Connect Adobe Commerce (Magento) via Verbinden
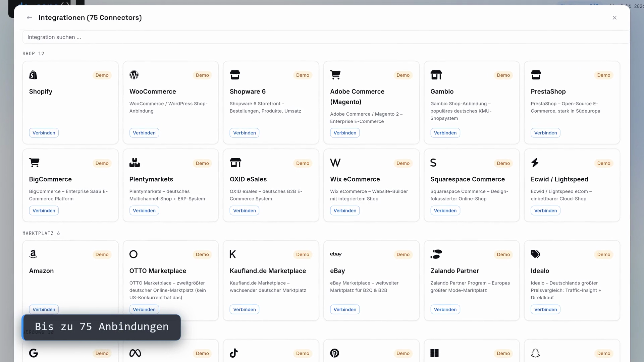Image resolution: width=644 pixels, height=362 pixels. [x=345, y=133]
